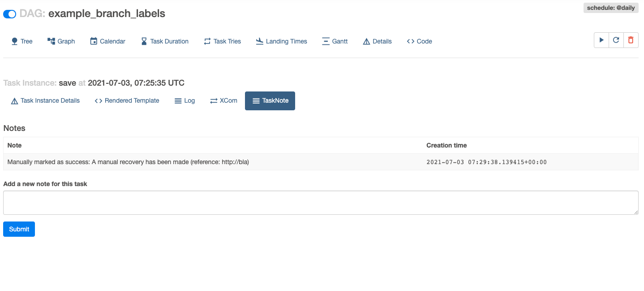The image size is (644, 291).
Task: Open the Calendar view tab
Action: click(x=107, y=41)
